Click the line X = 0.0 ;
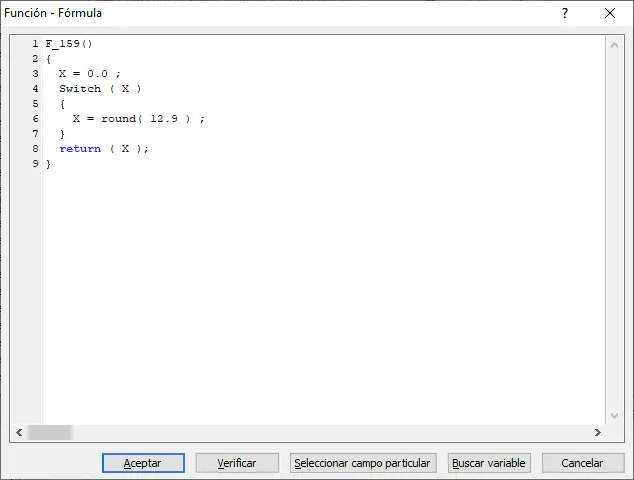Image resolution: width=634 pixels, height=480 pixels. pos(89,74)
